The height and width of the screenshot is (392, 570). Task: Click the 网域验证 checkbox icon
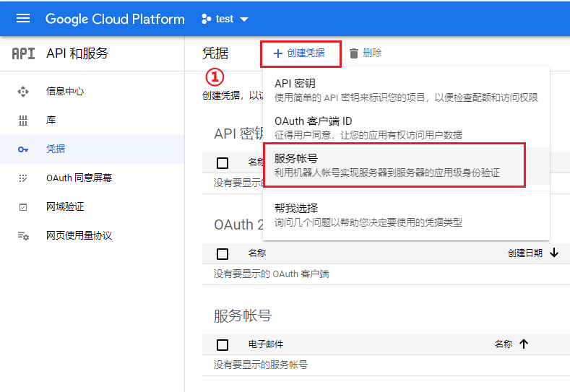tap(22, 206)
